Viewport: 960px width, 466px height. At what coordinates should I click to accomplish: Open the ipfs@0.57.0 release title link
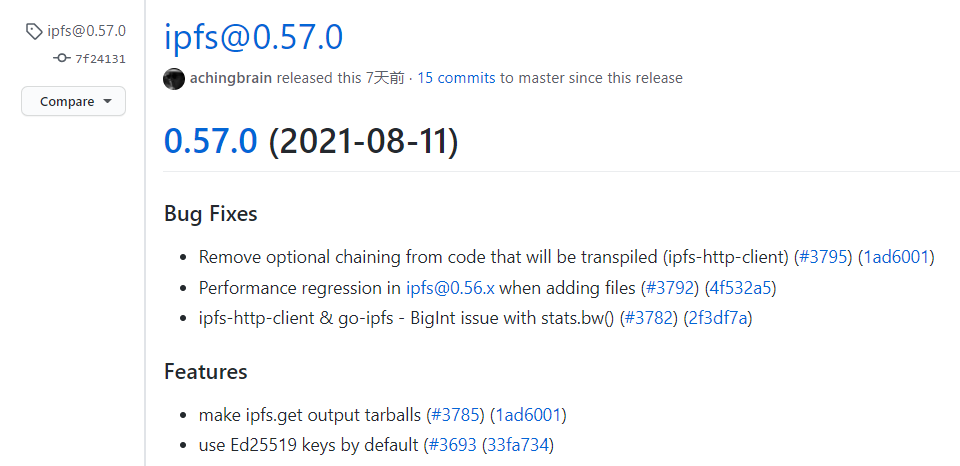pyautogui.click(x=253, y=37)
